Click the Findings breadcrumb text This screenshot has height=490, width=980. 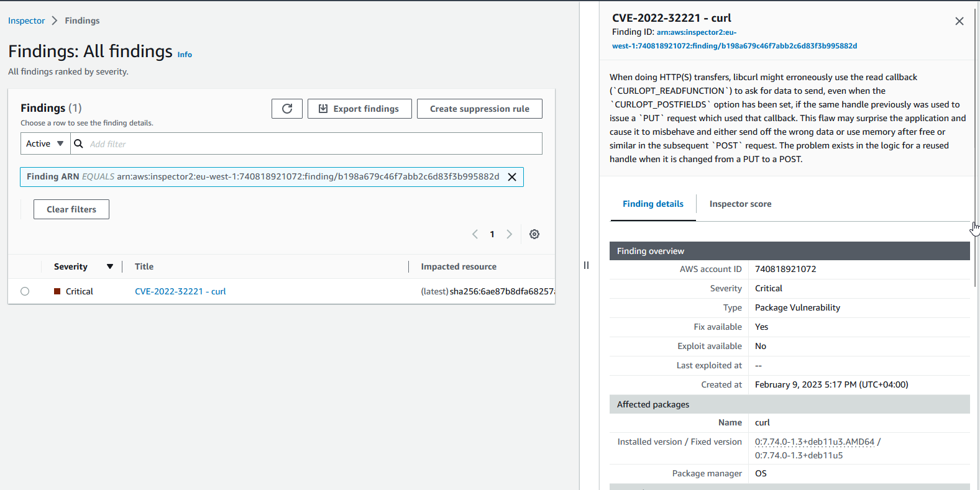pyautogui.click(x=82, y=20)
